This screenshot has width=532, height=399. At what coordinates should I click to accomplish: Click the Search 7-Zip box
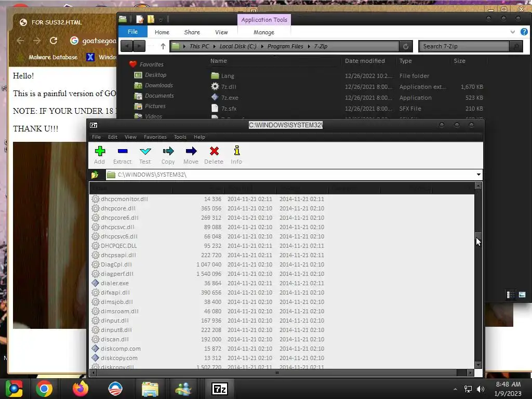[464, 46]
